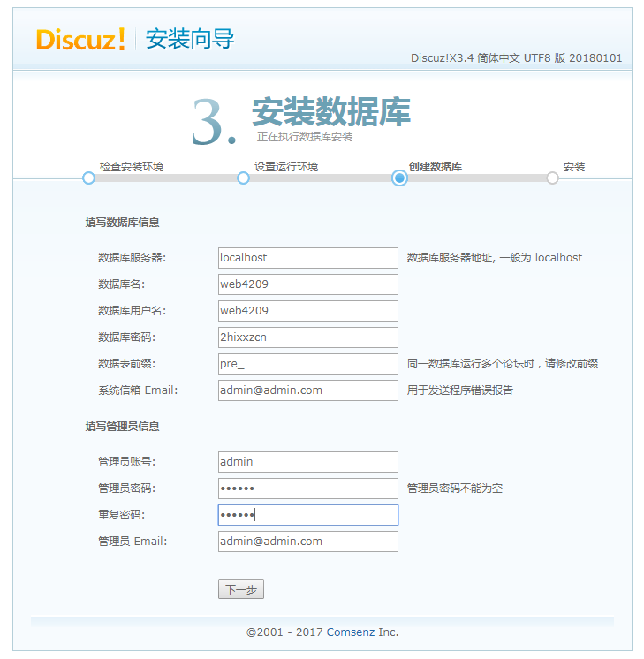Click the 检查安装环境 step circle
This screenshot has width=644, height=659.
(x=88, y=178)
